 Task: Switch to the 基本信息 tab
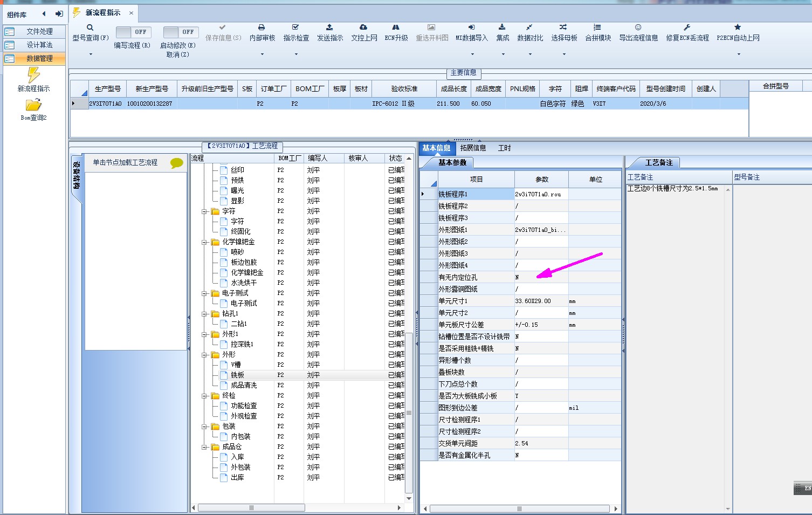point(436,148)
